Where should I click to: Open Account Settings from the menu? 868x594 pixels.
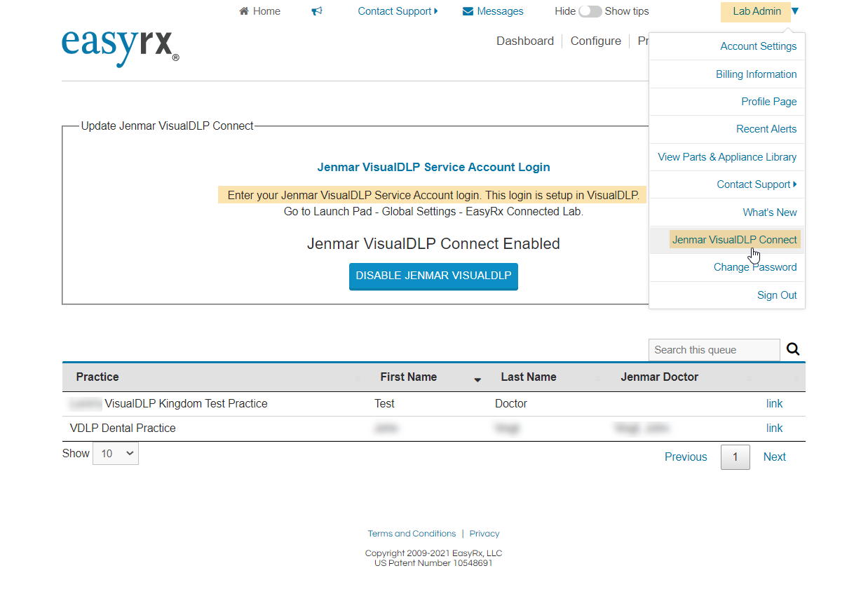758,46
